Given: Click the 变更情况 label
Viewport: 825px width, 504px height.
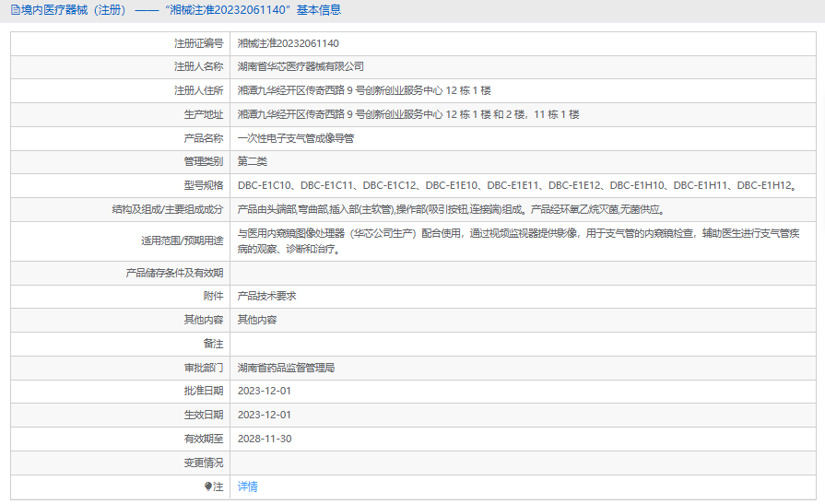Looking at the screenshot, I should point(204,463).
